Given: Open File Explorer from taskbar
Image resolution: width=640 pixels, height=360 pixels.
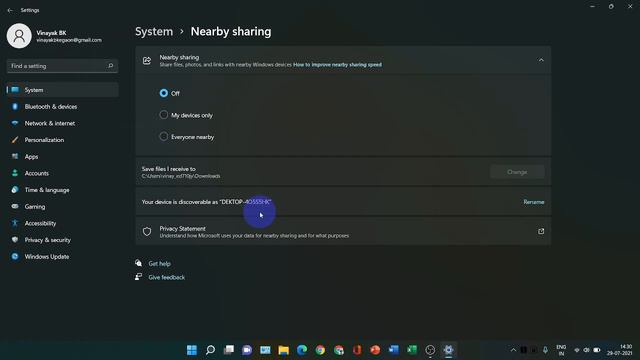Looking at the screenshot, I should pos(284,350).
